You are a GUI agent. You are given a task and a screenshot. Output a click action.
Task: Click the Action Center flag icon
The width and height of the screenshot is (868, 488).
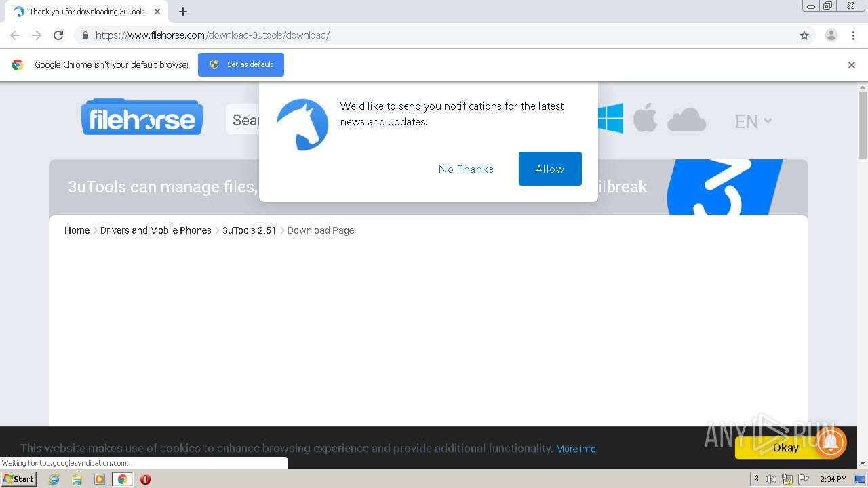[804, 479]
